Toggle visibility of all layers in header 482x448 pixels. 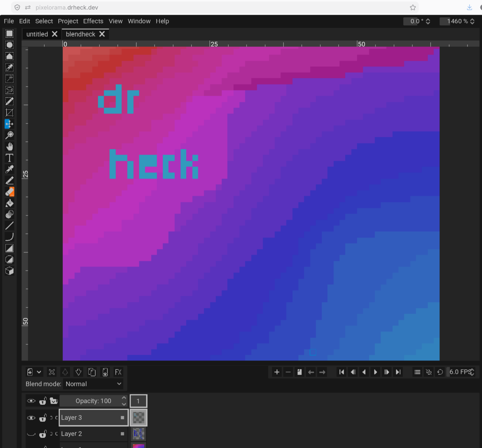pos(31,401)
